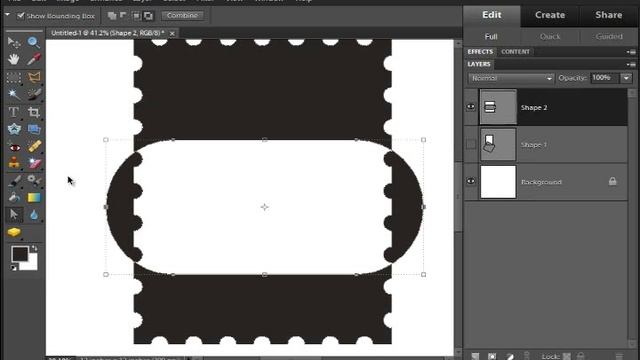Select the Shape 2 layer thumbnail
The image size is (640, 360).
[x=498, y=107]
